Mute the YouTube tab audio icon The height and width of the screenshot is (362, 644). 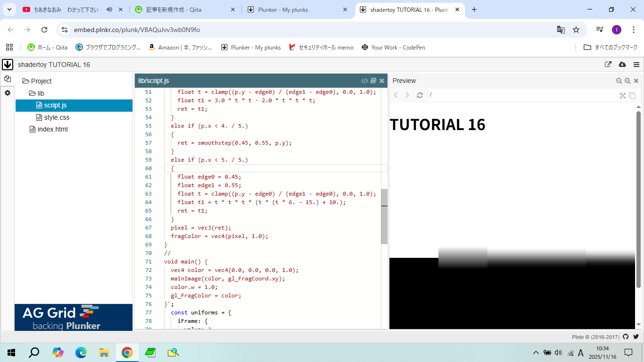click(x=109, y=9)
